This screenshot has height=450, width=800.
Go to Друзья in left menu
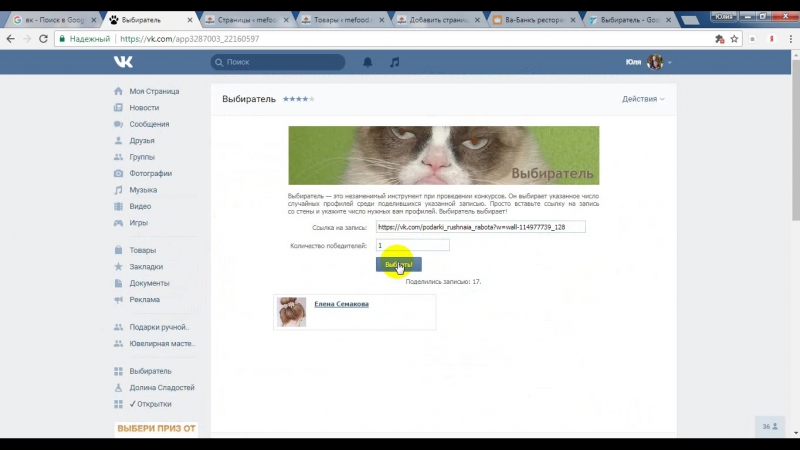coord(141,141)
